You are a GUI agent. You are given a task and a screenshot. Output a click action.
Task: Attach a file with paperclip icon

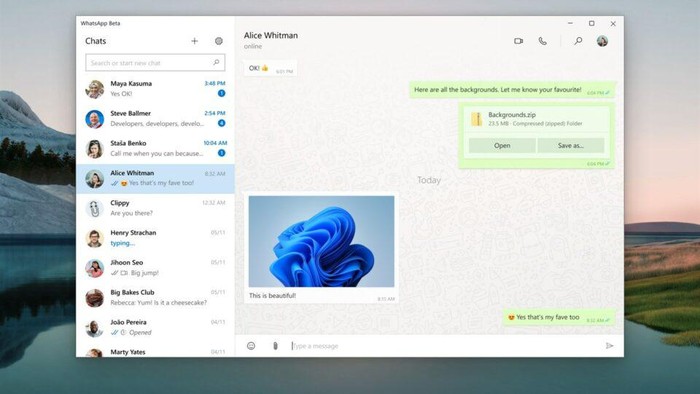click(275, 346)
